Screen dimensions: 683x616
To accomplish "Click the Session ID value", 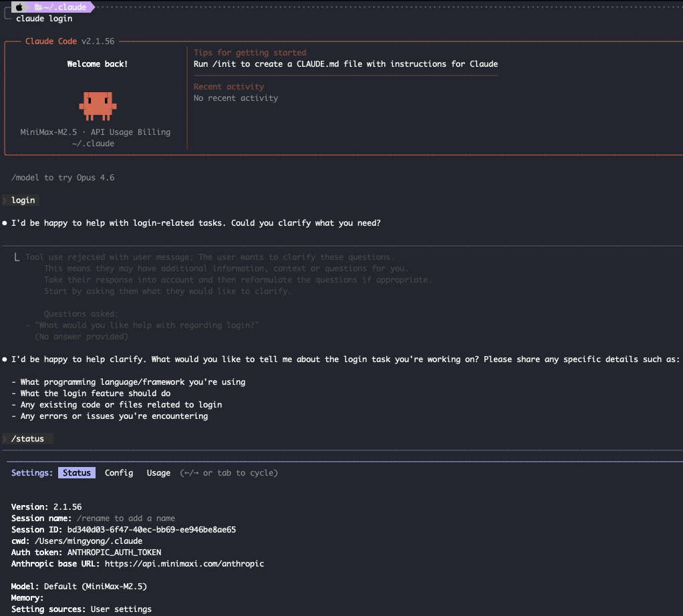I will click(x=152, y=530).
